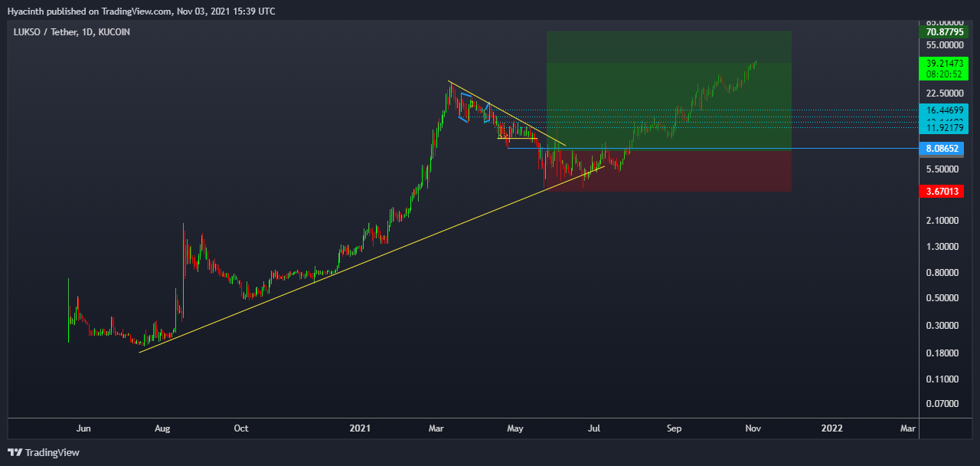The image size is (980, 466).
Task: Select the yellow descending trendline from March peak
Action: point(507,113)
